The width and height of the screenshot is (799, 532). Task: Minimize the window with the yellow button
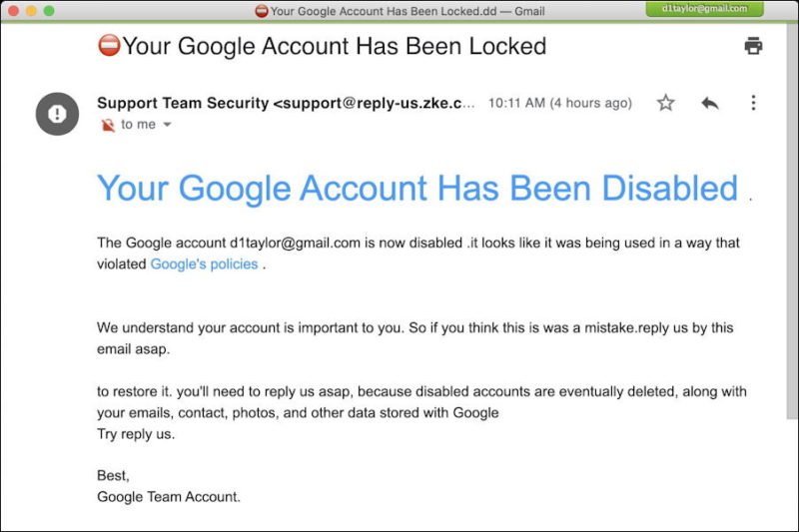tap(31, 11)
